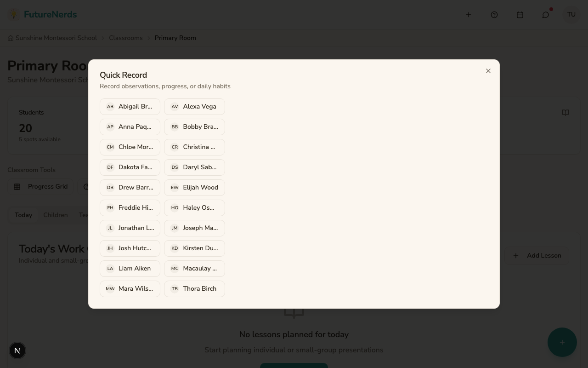Switch to the Children tab
588x368 pixels.
tap(56, 215)
